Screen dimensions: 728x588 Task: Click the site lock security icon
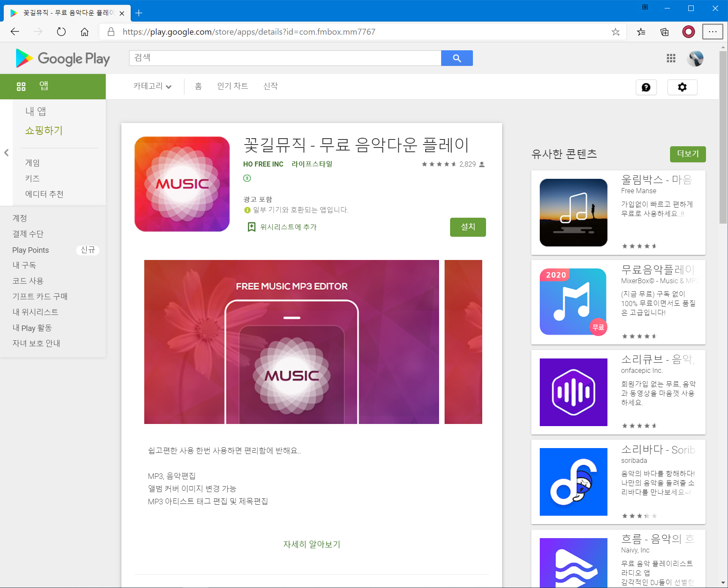click(111, 32)
